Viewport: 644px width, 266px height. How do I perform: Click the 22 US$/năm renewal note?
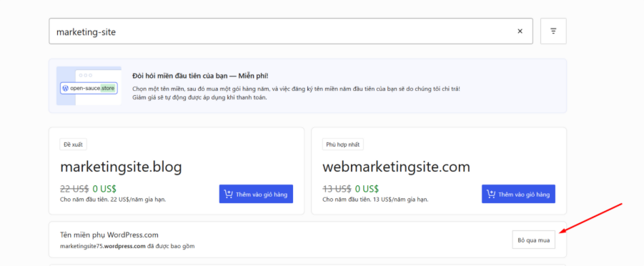click(113, 199)
